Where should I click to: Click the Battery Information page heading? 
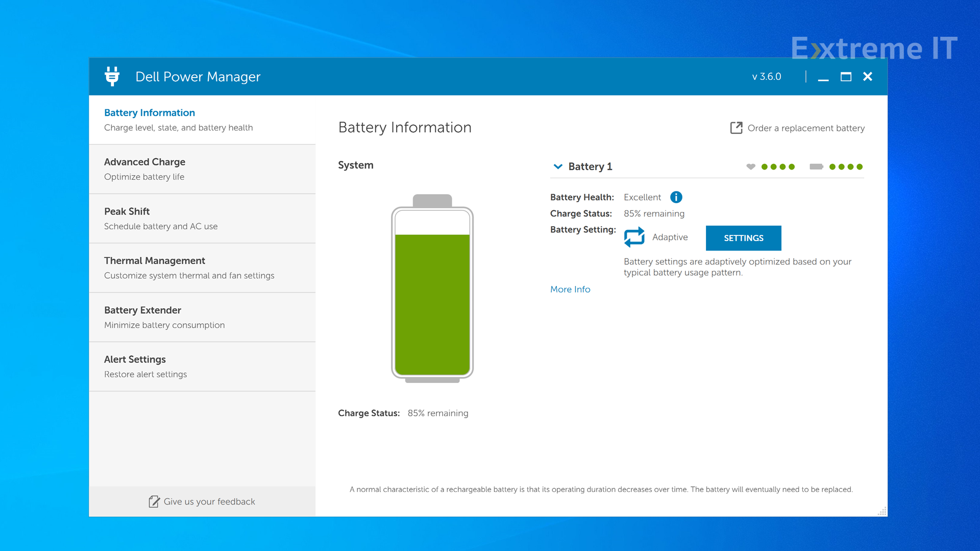(x=405, y=127)
